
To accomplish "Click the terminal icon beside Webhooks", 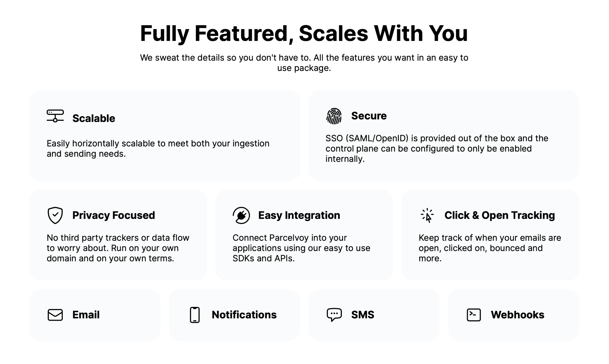I will [x=474, y=315].
